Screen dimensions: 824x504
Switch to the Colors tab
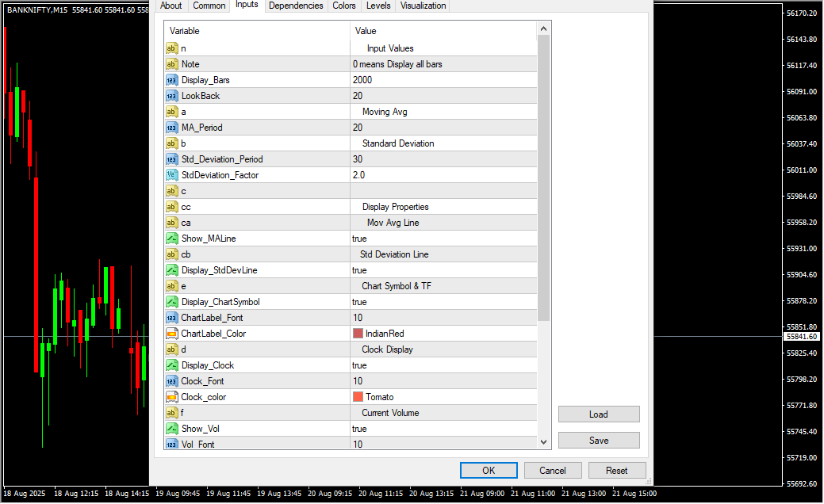pyautogui.click(x=344, y=6)
